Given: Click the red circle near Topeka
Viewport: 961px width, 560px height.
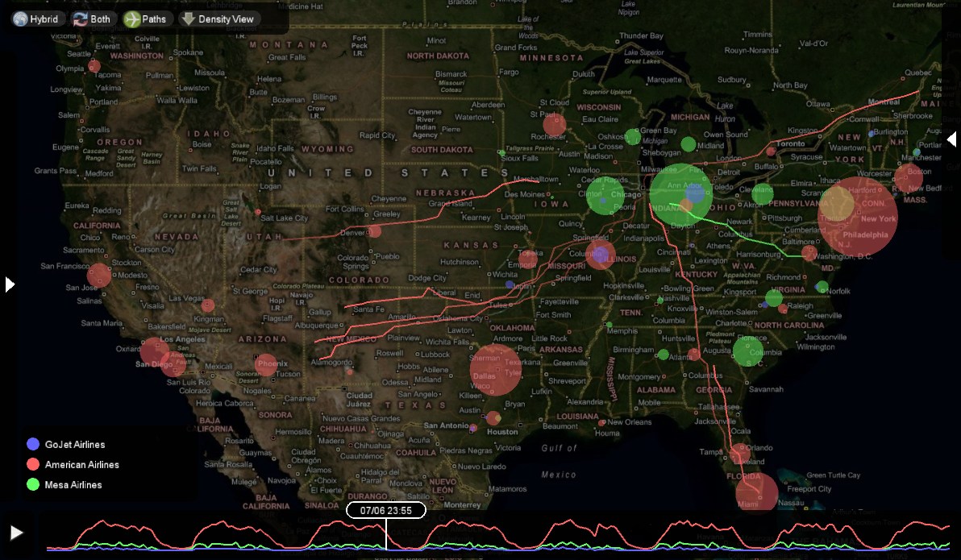Looking at the screenshot, I should 528,259.
